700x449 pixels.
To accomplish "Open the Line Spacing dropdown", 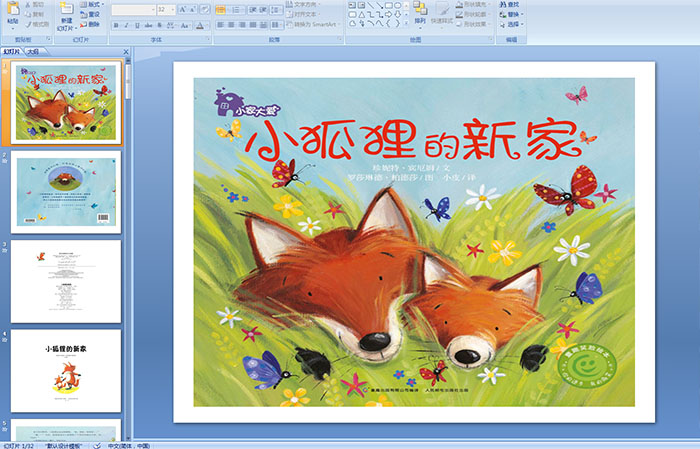I will pos(277,10).
